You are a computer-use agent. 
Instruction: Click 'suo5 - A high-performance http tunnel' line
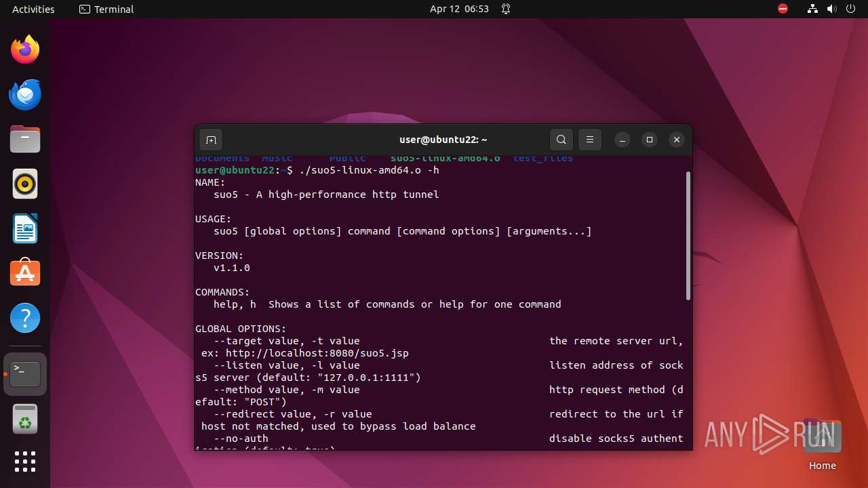click(326, 195)
